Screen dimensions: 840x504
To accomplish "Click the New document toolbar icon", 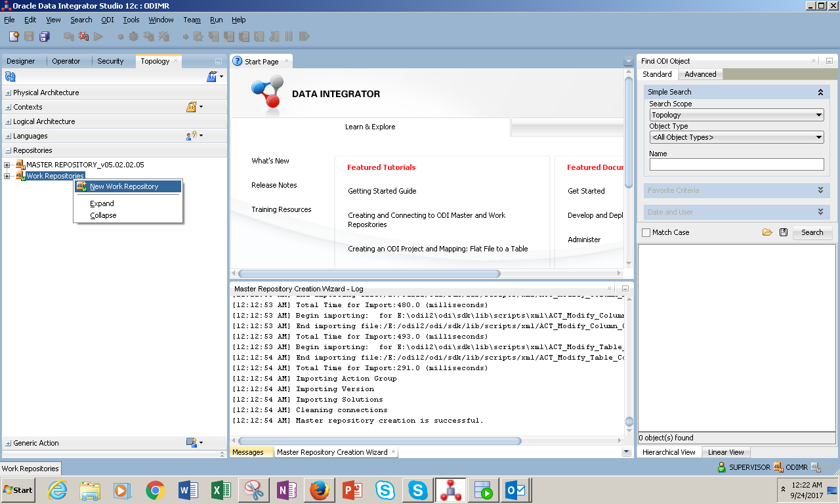I will 14,37.
